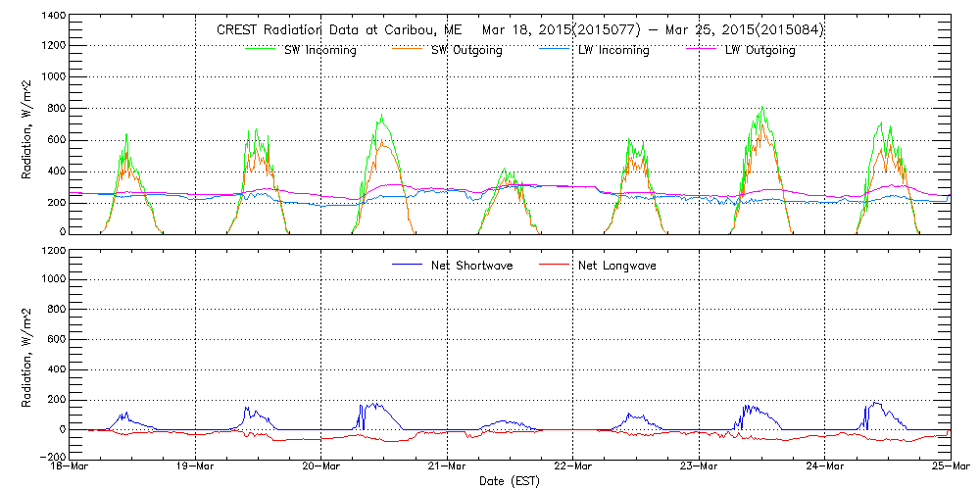
Task: Click the 'Date (EST)' x-axis title
Action: tap(510, 482)
